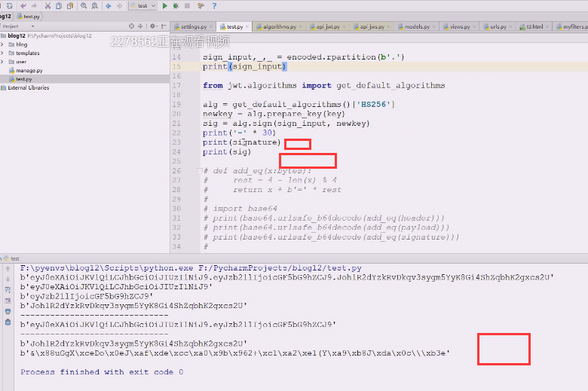Open Help via question mark icon
Screen dimensions: 588x391
(x=214, y=5)
